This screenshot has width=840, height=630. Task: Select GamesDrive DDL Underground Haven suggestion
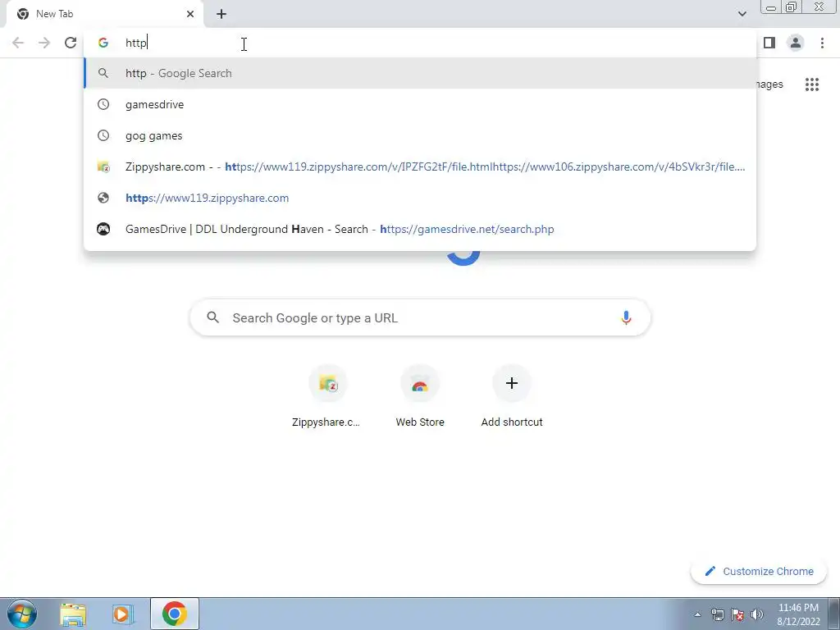coord(420,229)
